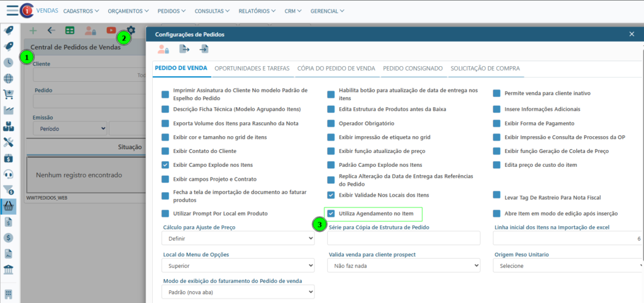Open headset support icon in sidebar

pyautogui.click(x=8, y=174)
